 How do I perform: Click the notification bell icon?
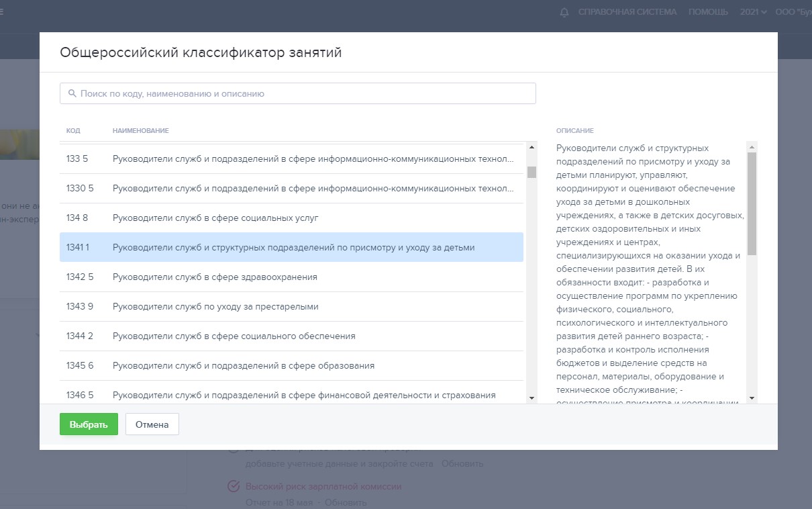[564, 12]
